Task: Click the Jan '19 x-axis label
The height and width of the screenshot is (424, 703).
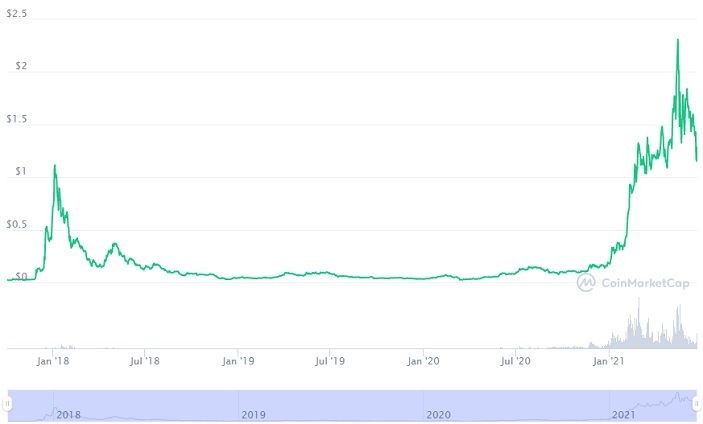Action: (x=238, y=362)
